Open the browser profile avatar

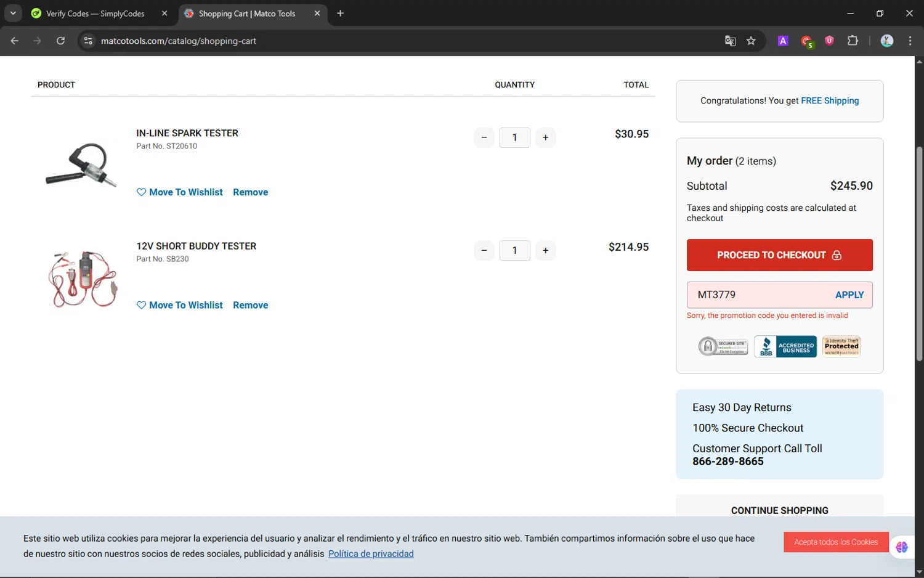pos(887,41)
